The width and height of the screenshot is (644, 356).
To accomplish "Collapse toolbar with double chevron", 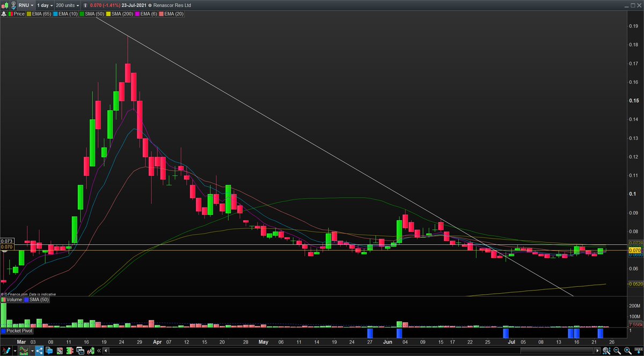I will pos(99,351).
